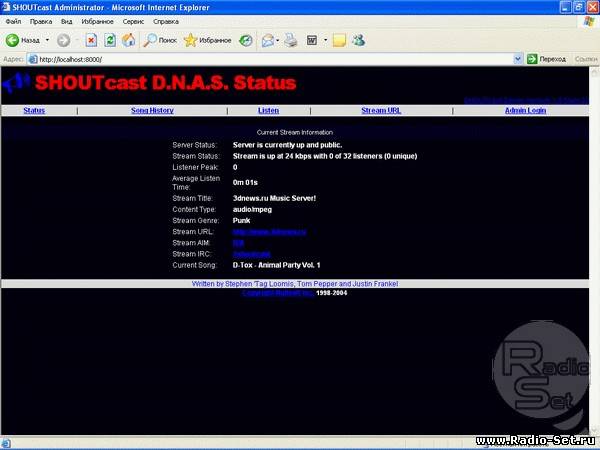Image resolution: width=600 pixels, height=450 pixels.
Task: Click the Refresh page toolbar icon
Action: pyautogui.click(x=110, y=41)
